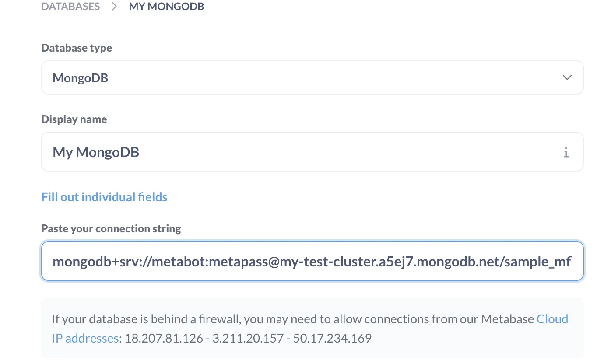Select the info tooltip icon in Display name field

point(566,152)
